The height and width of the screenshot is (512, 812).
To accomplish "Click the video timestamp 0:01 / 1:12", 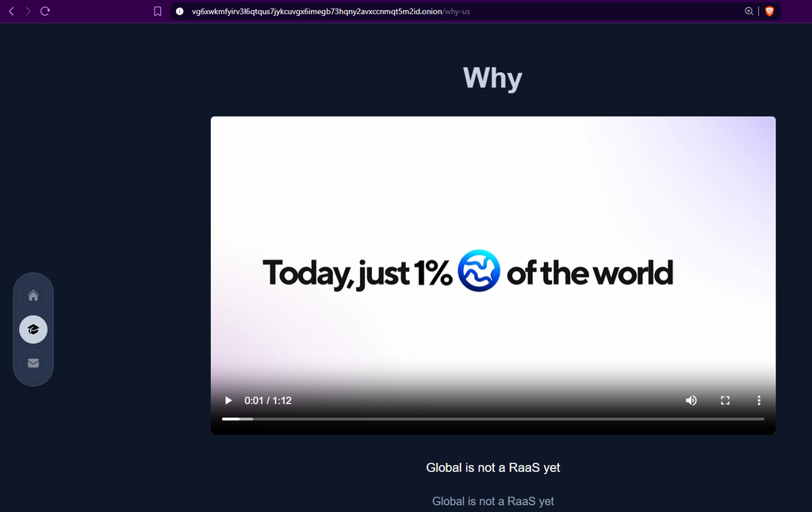I will [268, 400].
